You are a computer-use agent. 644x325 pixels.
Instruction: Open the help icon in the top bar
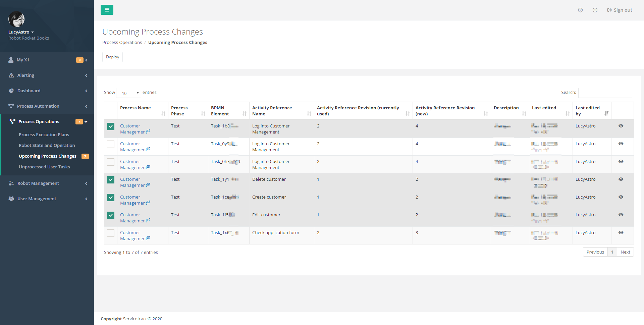pyautogui.click(x=581, y=10)
